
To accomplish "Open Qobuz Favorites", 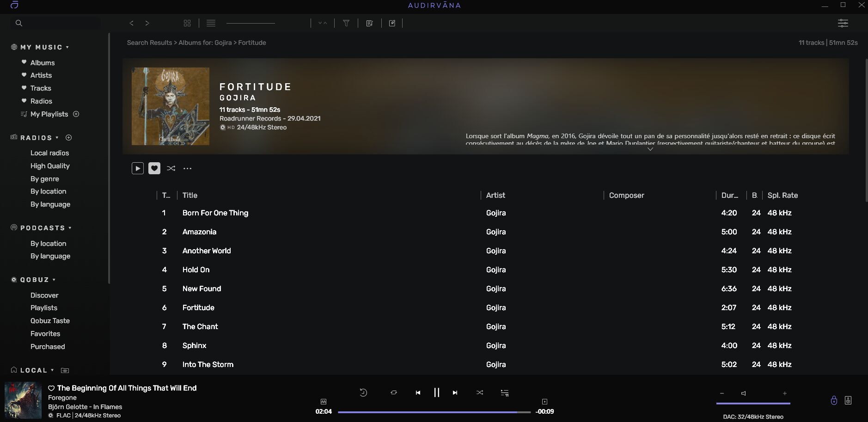I will tap(45, 333).
